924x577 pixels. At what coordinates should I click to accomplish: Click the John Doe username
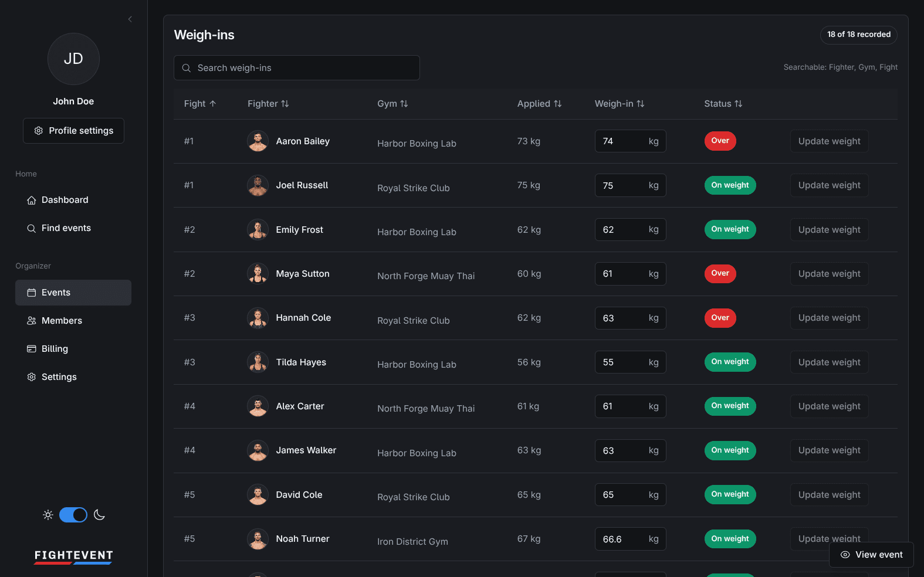73,101
